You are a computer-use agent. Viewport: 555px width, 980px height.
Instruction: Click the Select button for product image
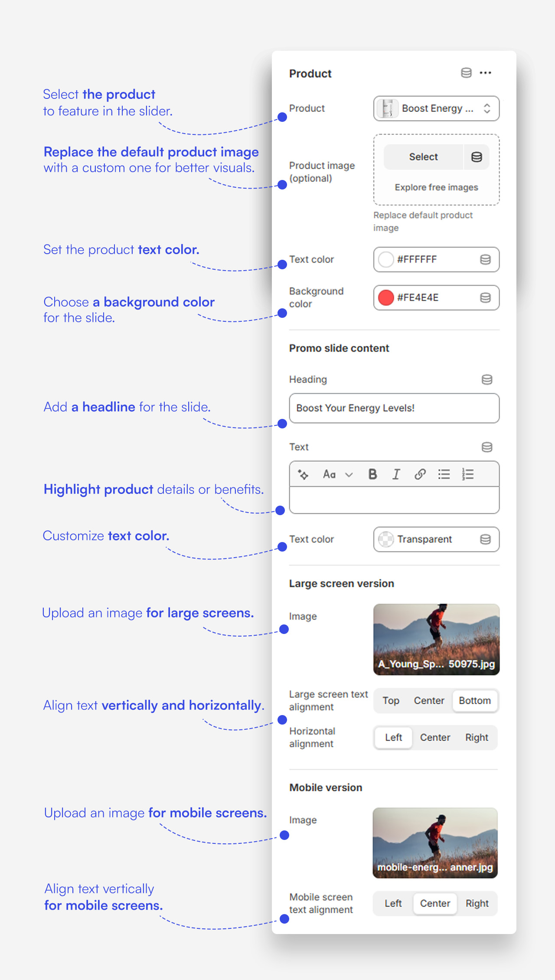point(423,157)
